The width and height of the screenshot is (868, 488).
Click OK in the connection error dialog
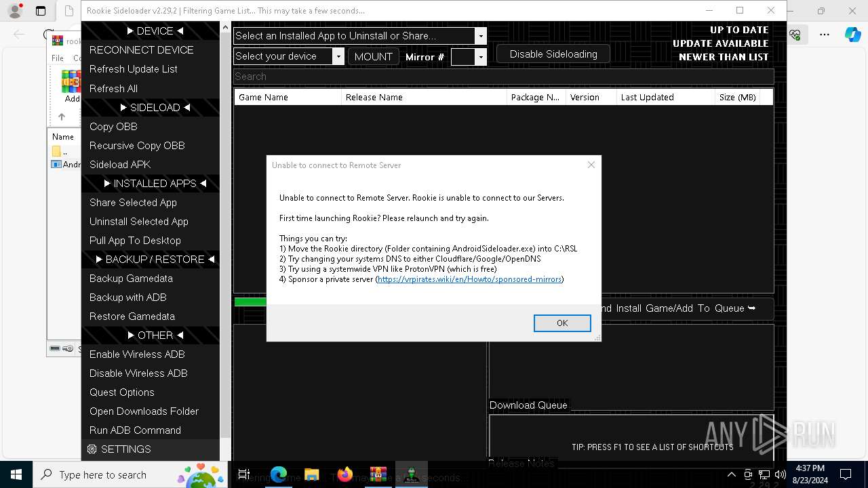click(x=562, y=323)
